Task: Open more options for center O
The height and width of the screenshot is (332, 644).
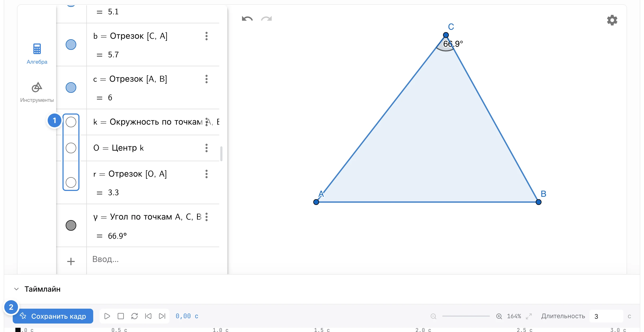Action: 207,148
